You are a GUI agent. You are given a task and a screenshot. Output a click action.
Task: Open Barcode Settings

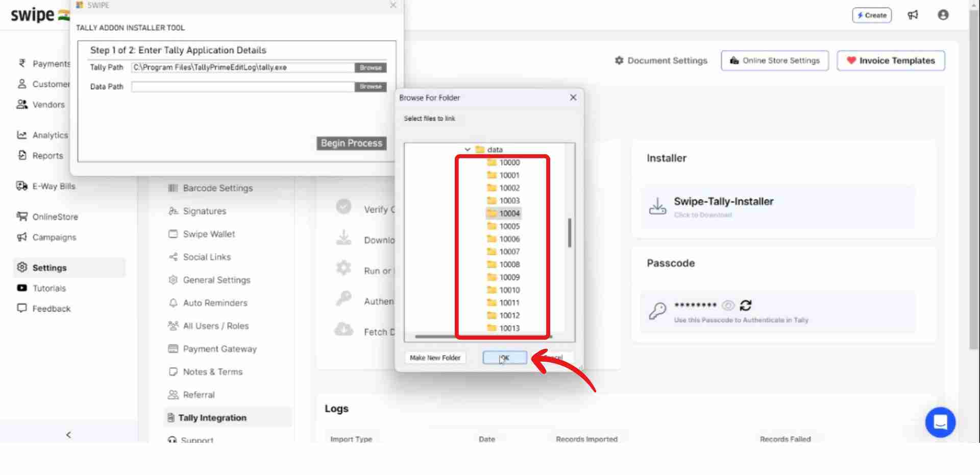coord(210,188)
